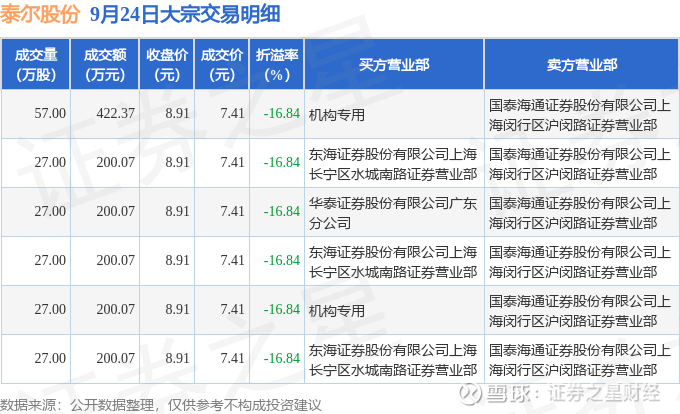Screen dimensions: 680x414
Task: Click the 华泰证券股份有限公司广东分公司 buyer cell
Action: tap(392, 213)
